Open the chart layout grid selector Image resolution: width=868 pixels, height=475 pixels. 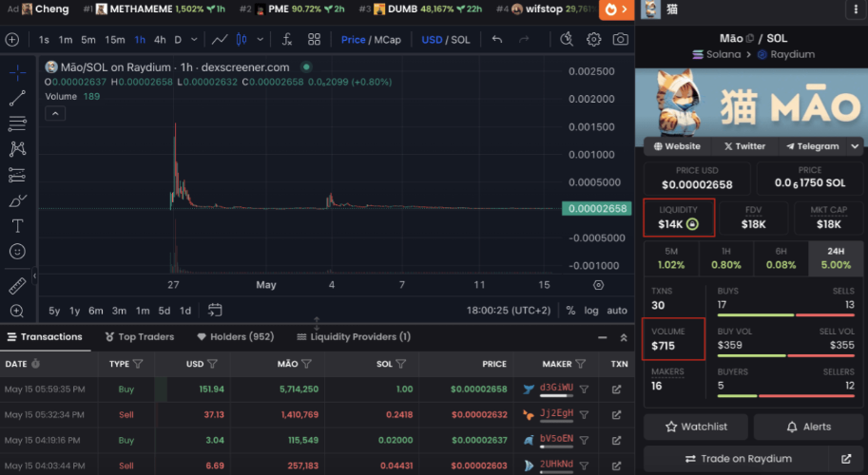(x=314, y=40)
